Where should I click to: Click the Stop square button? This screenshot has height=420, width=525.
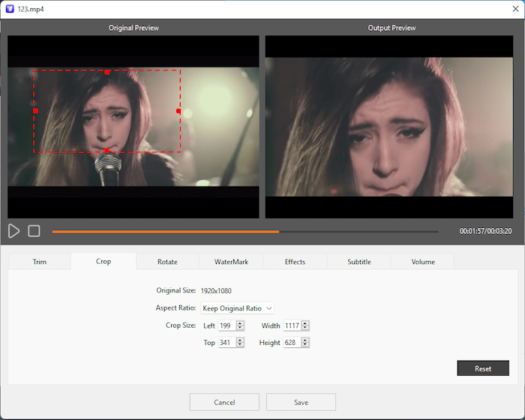coord(34,231)
